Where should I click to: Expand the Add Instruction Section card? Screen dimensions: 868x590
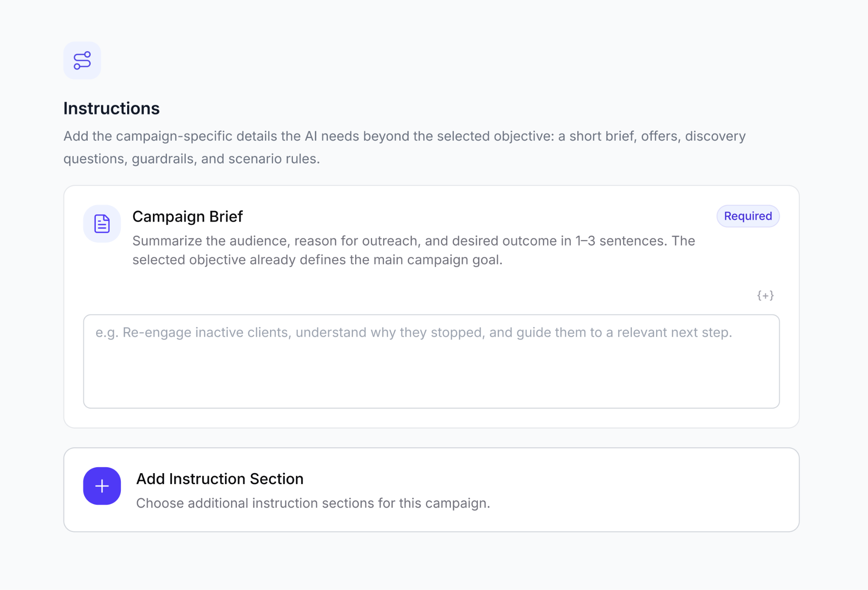coord(431,490)
